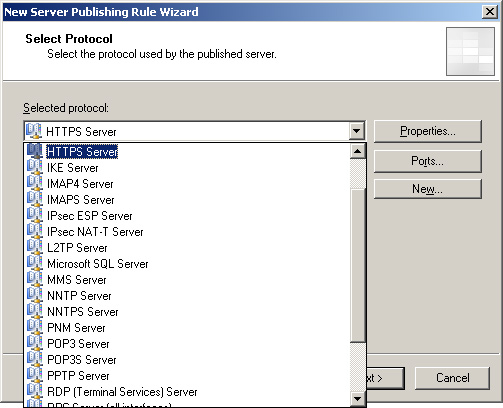503x408 pixels.
Task: Close the New Server Publishing Rule Wizard
Action: pyautogui.click(x=490, y=12)
